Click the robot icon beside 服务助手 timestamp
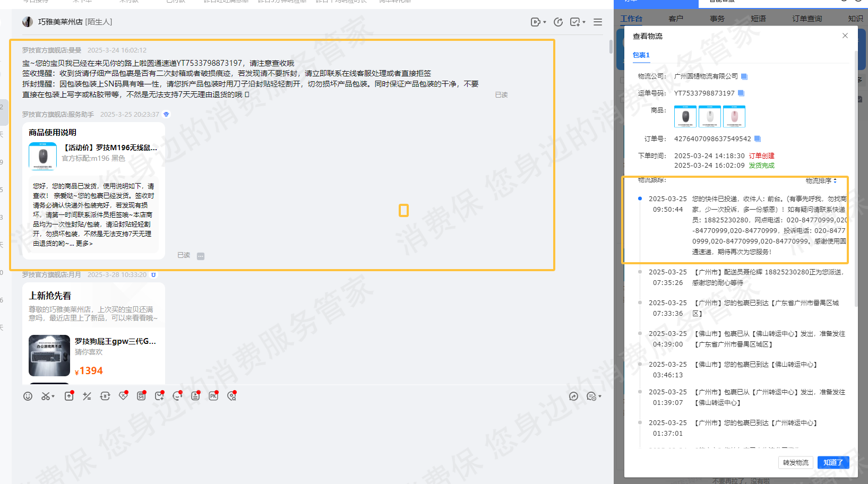 166,114
